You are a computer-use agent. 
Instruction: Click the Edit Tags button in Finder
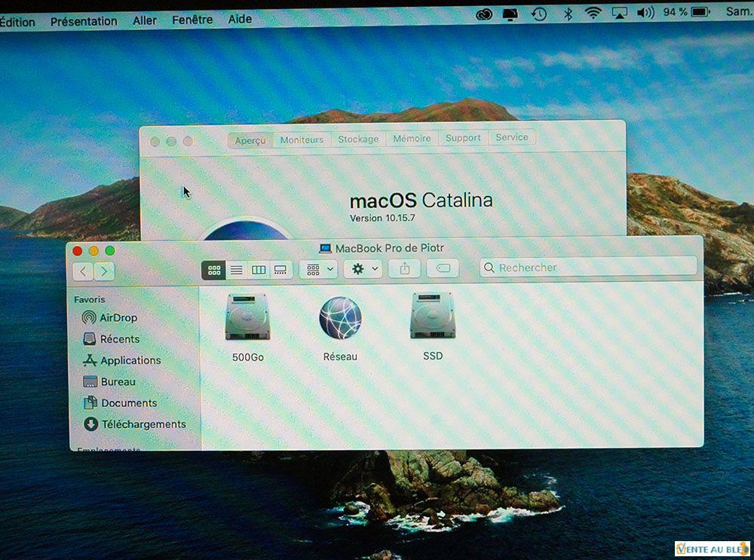(443, 268)
